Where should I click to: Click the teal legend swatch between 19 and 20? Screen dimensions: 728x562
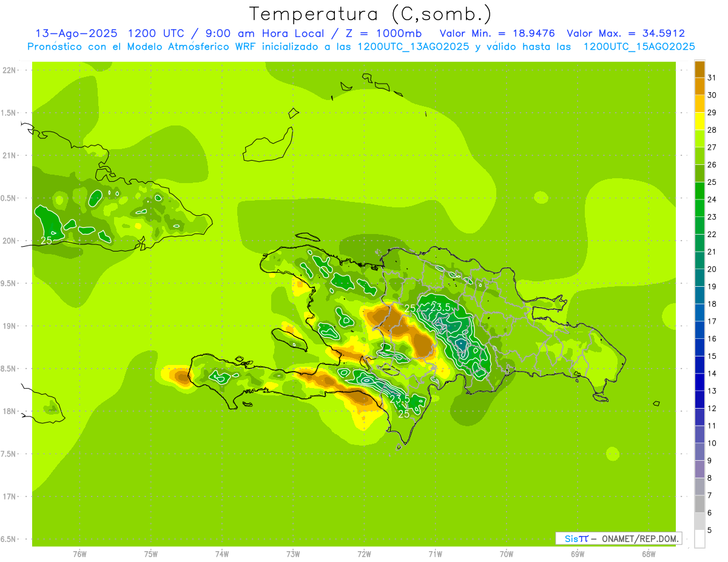[x=699, y=278]
